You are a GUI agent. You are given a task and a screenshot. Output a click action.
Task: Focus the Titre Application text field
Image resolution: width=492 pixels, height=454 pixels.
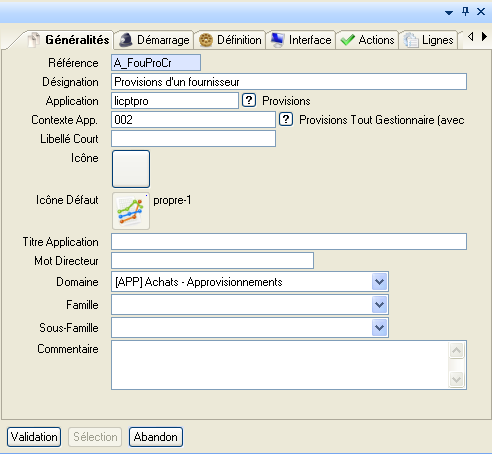click(289, 241)
